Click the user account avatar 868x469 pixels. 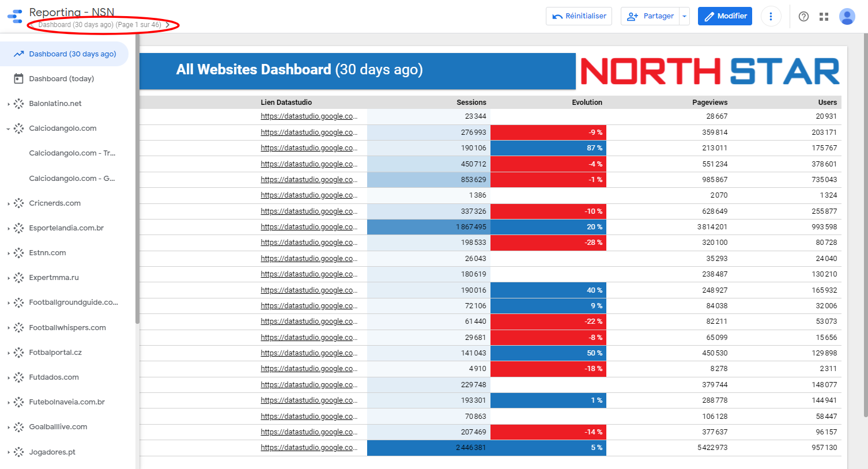click(x=847, y=17)
